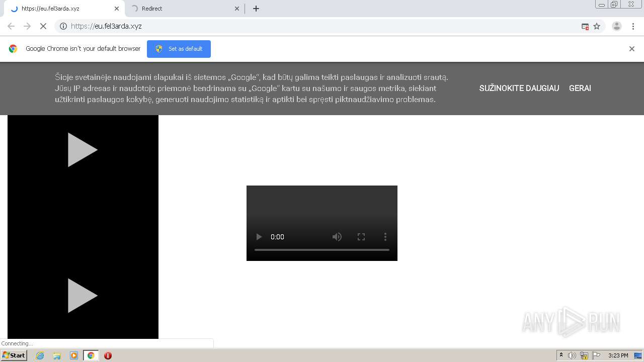Viewport: 644px width, 362px height.
Task: Open Windows Explorer folder on taskbar
Action: point(57,355)
